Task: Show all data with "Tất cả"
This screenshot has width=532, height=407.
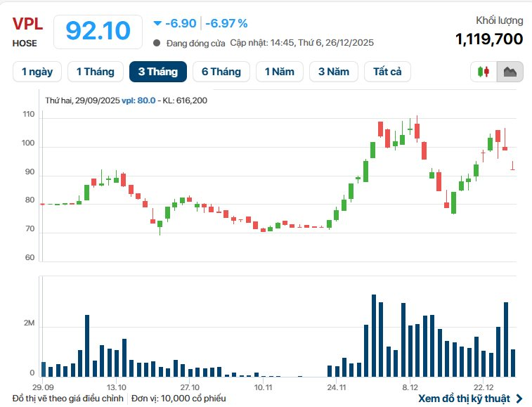Action: click(x=387, y=72)
